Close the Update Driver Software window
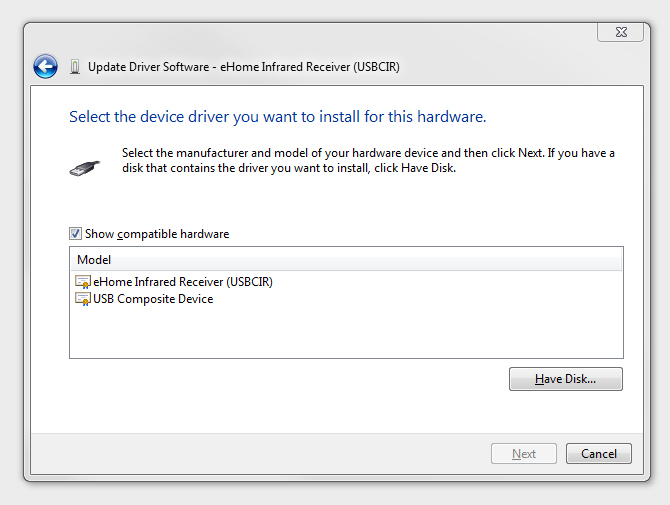Screen dimensions: 670x505 [x=620, y=32]
